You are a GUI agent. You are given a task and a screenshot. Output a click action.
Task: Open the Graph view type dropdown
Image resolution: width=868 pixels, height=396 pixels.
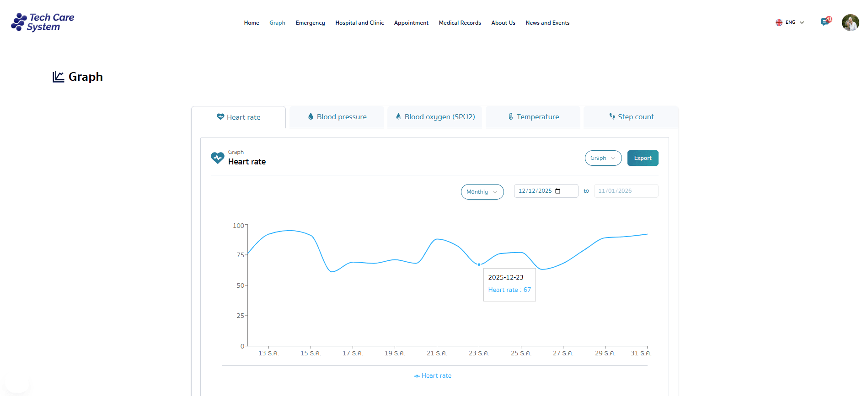click(x=603, y=158)
